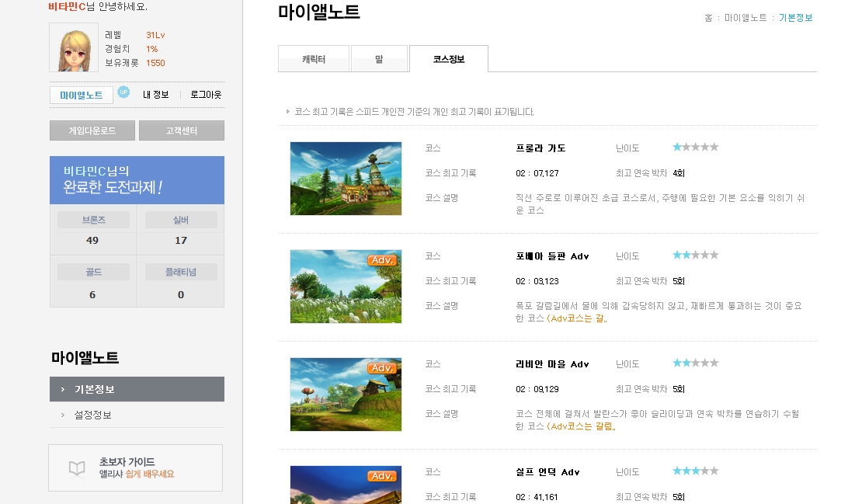The width and height of the screenshot is (848, 504).
Task: Click the bullet arrow beside course record notice
Action: pos(287,111)
